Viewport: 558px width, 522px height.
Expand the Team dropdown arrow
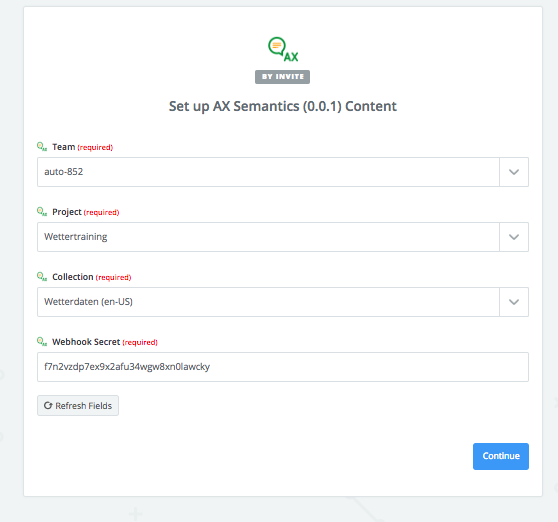pyautogui.click(x=514, y=172)
